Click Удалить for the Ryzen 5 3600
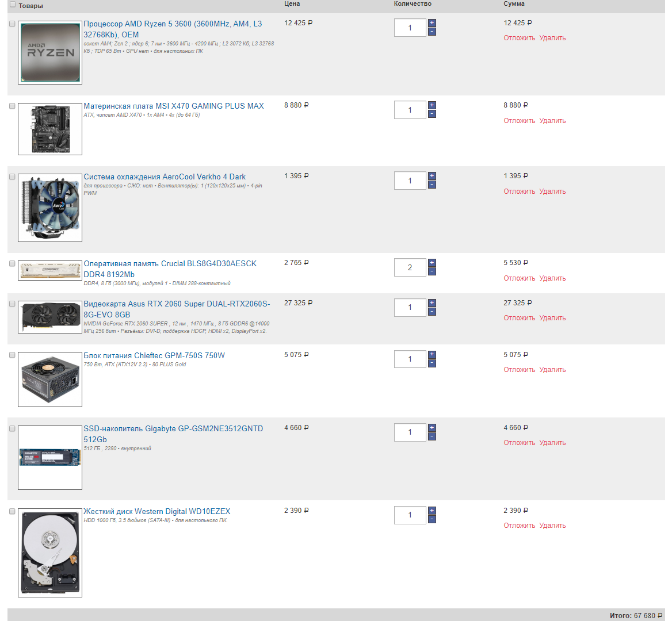Image resolution: width=672 pixels, height=621 pixels. (x=552, y=38)
